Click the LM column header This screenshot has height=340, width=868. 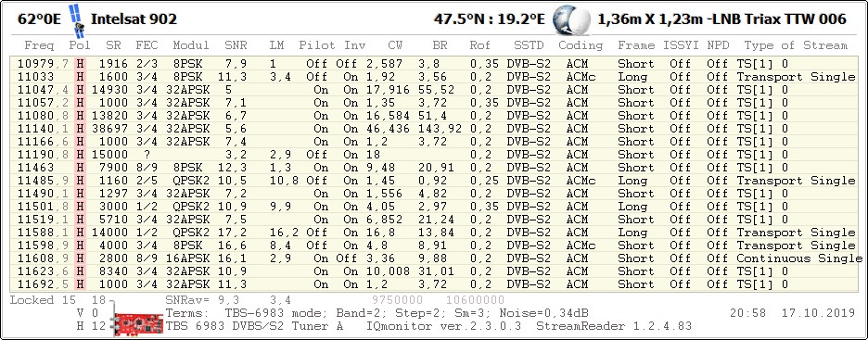pos(276,46)
